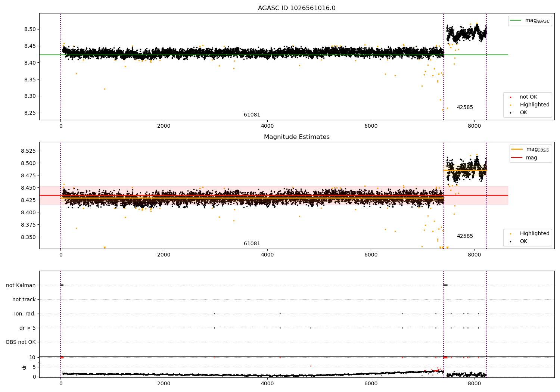Image resolution: width=560 pixels, height=392 pixels.
Task: Click the "42585" label in the top plot
Action: point(465,108)
